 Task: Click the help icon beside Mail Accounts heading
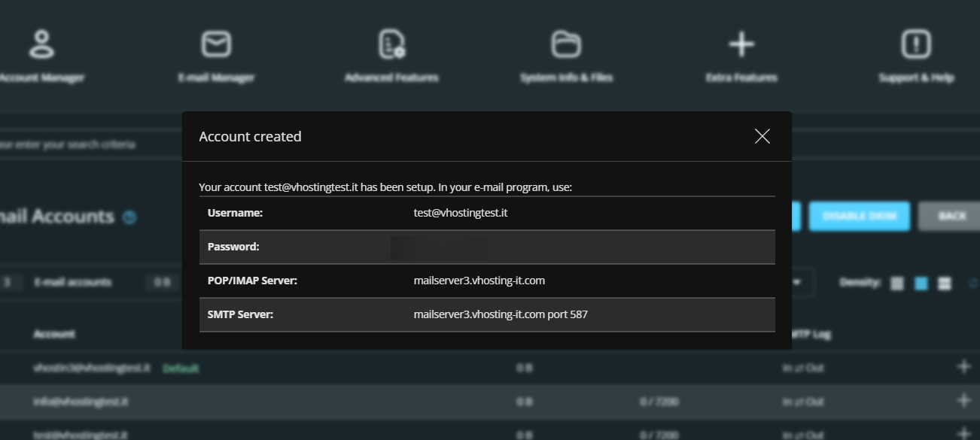click(129, 217)
